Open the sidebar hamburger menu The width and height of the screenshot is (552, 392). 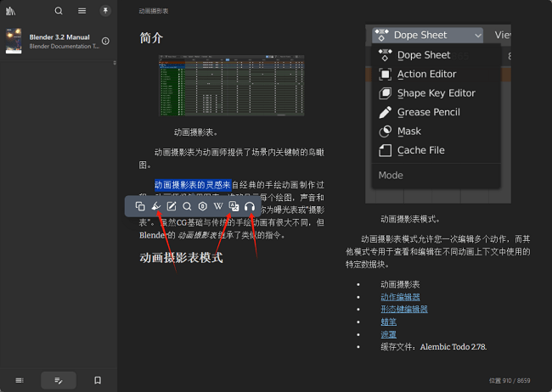click(82, 11)
